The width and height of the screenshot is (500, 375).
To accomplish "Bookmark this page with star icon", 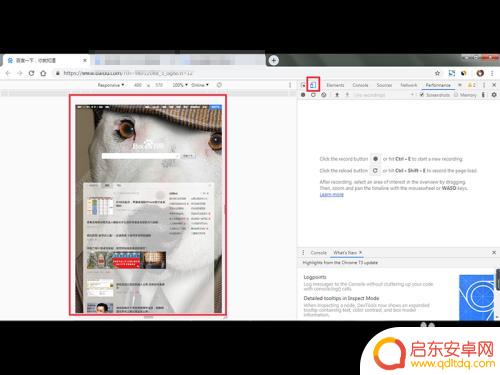I will point(437,73).
